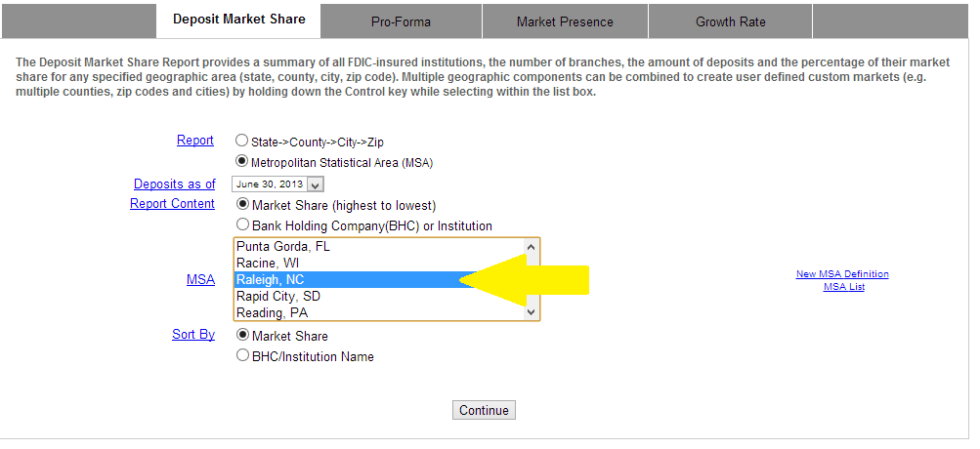Screen dimensions: 980x449
Task: Switch to the Pro-Forma tab
Action: (401, 21)
